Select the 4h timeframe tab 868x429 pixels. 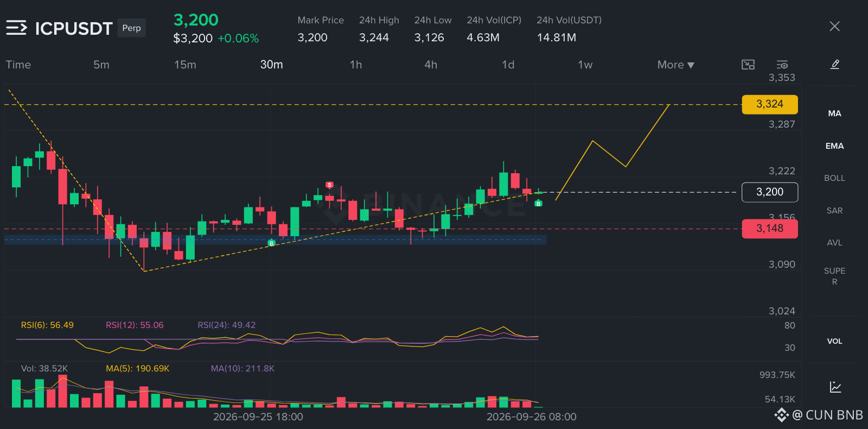tap(431, 65)
